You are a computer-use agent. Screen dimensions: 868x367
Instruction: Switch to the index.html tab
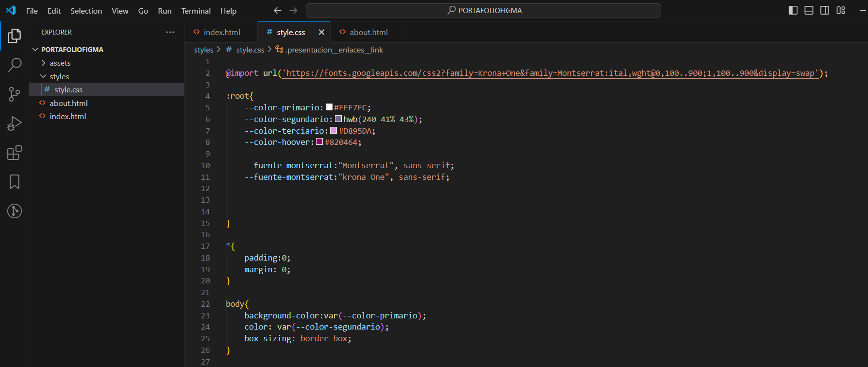click(221, 32)
